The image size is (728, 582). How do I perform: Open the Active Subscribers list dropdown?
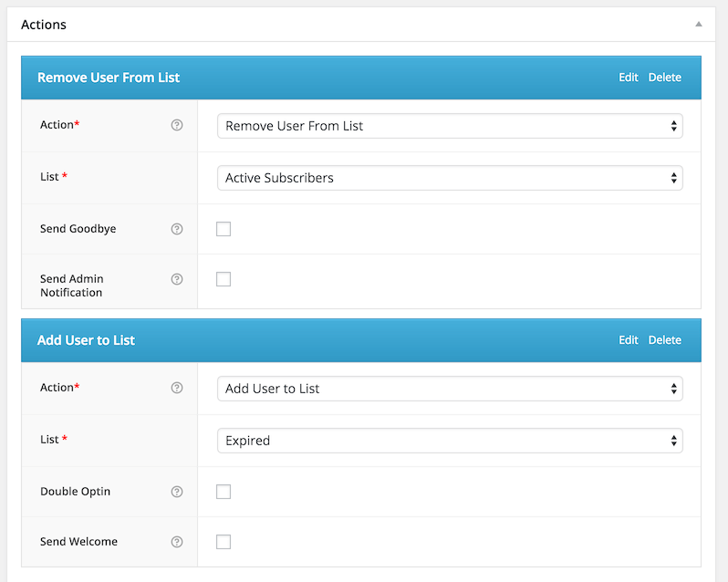tap(450, 178)
